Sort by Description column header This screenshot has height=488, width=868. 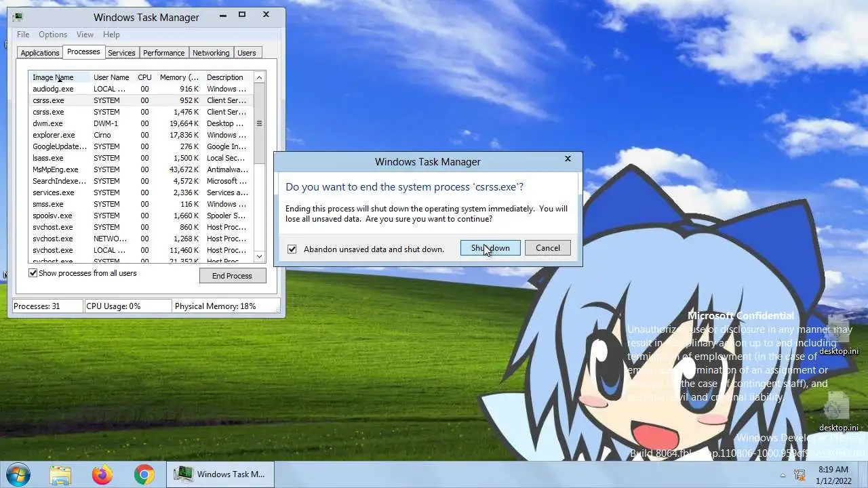point(227,77)
